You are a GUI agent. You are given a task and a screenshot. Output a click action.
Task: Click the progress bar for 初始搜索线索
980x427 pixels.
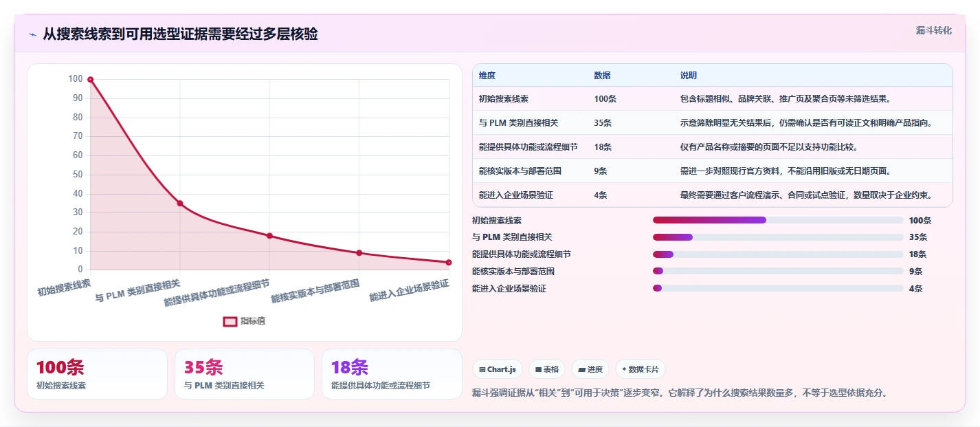click(778, 220)
